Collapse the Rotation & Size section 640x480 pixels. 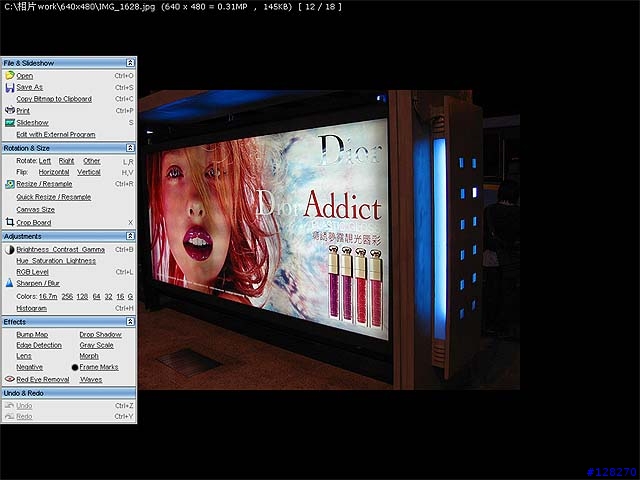(x=130, y=148)
